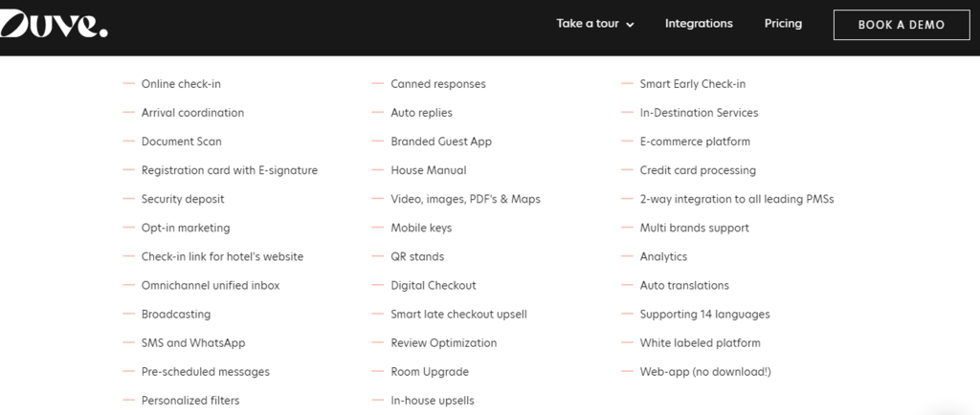Viewport: 980px width, 415px height.
Task: Select Registration card with E-signature text
Action: (229, 170)
